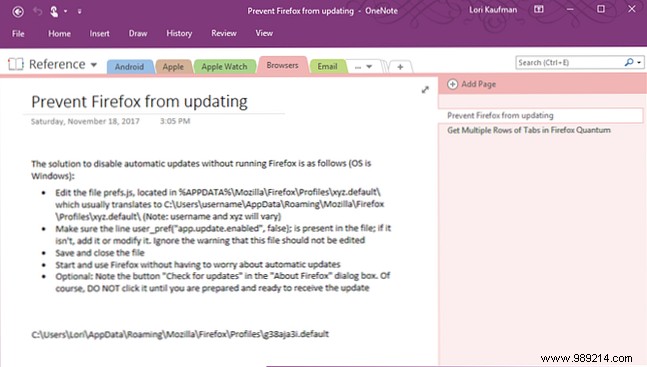Go to the Review ribbon tab
This screenshot has height=367, width=647.
(x=224, y=33)
